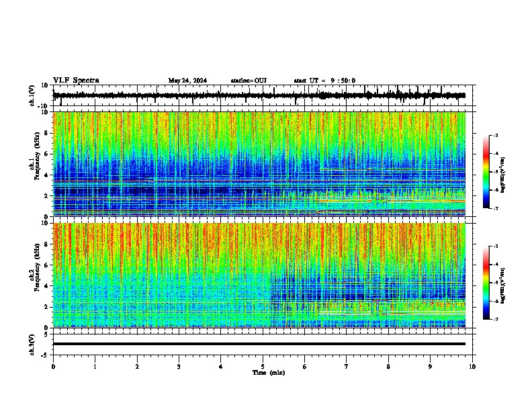This screenshot has width=532, height=411.
Task: Click the ch.1 color scale log(PSD) unit label
Action: [x=503, y=175]
